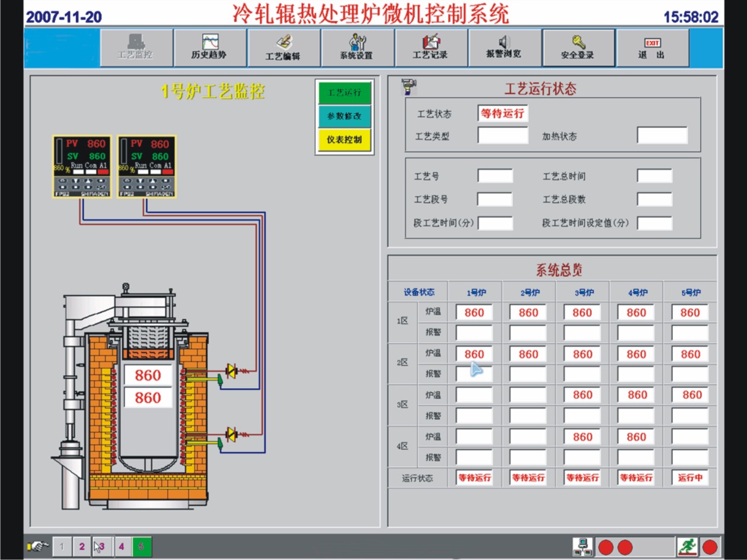Switch to furnace 4 button in bottom bar
This screenshot has height=560, width=747.
click(x=122, y=546)
